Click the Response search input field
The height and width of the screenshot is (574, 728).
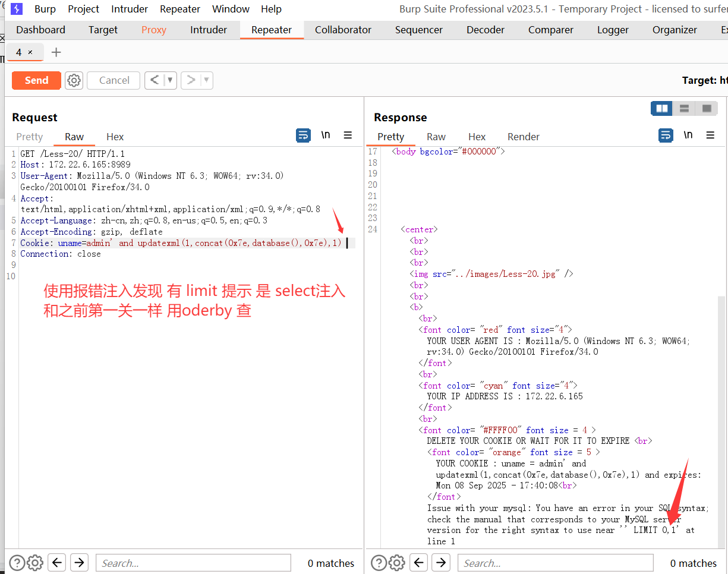[x=555, y=563]
